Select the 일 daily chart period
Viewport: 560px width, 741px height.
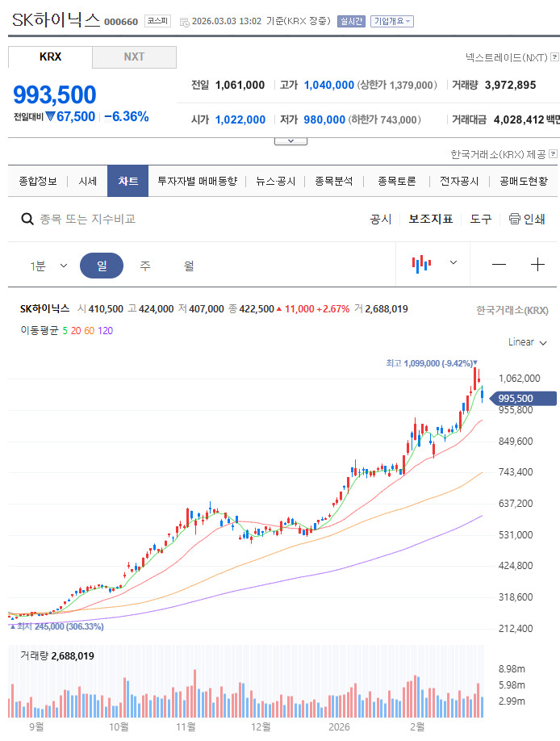point(102,266)
